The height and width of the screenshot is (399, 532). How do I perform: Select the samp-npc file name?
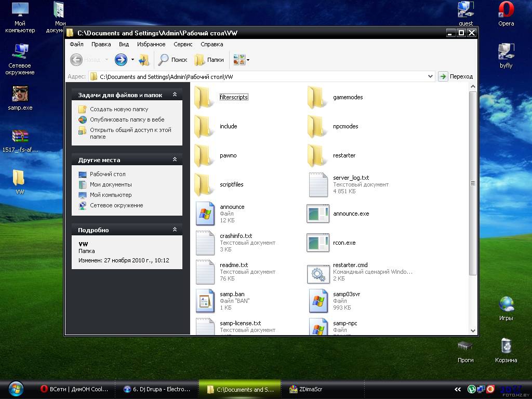pyautogui.click(x=345, y=323)
